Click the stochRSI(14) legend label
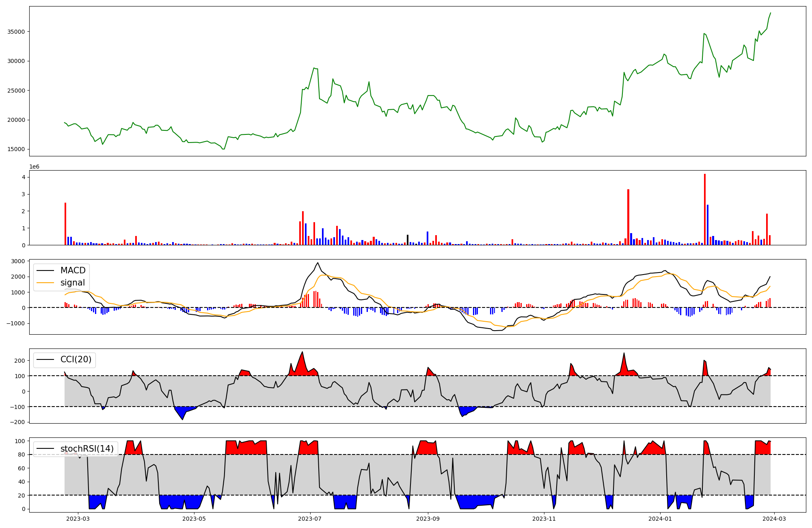 87,449
